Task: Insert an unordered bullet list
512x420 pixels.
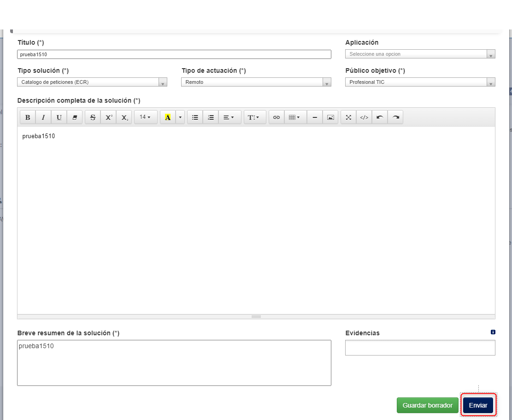Action: tap(195, 117)
